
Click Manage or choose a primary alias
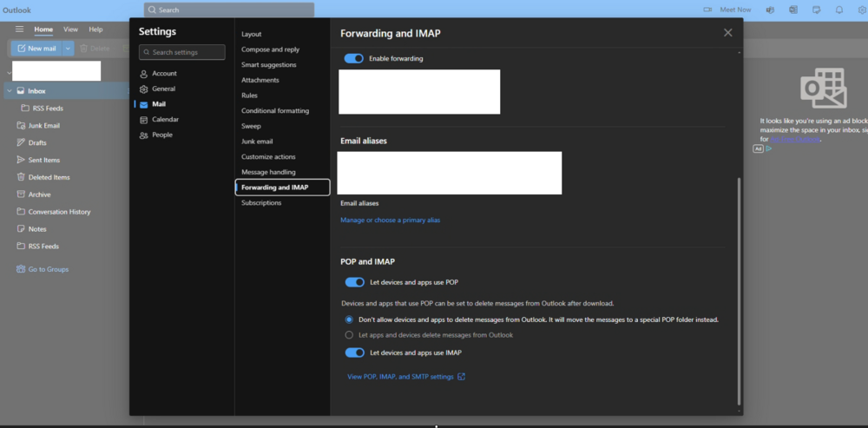tap(391, 220)
